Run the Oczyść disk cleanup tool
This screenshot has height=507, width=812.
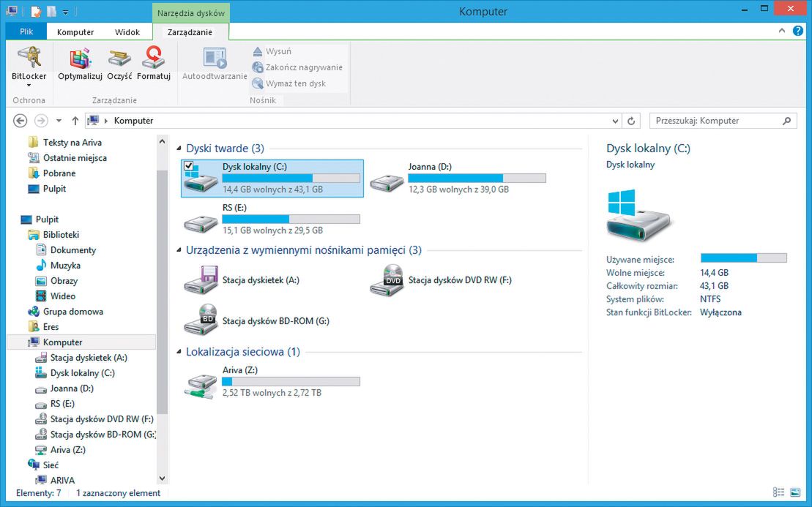(119, 63)
